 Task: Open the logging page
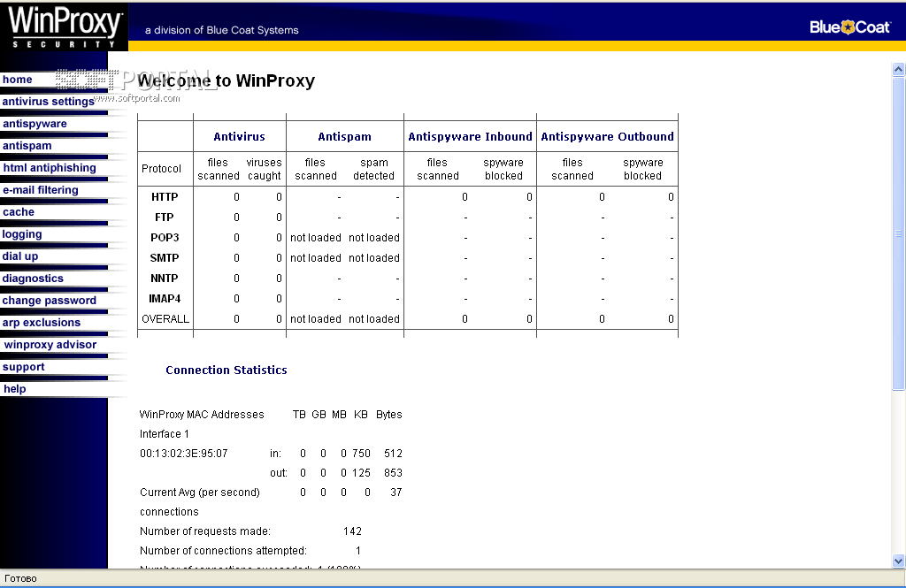point(22,234)
